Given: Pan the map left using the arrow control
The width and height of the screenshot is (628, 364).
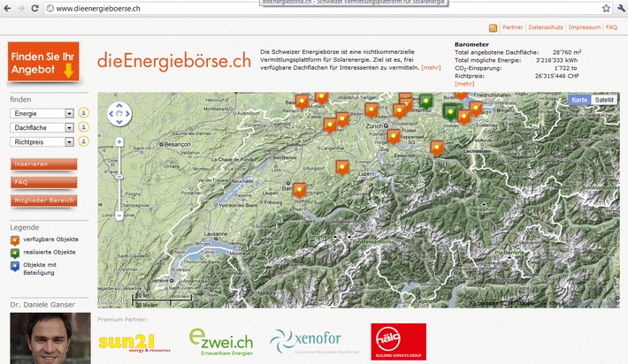Looking at the screenshot, I should click(111, 114).
